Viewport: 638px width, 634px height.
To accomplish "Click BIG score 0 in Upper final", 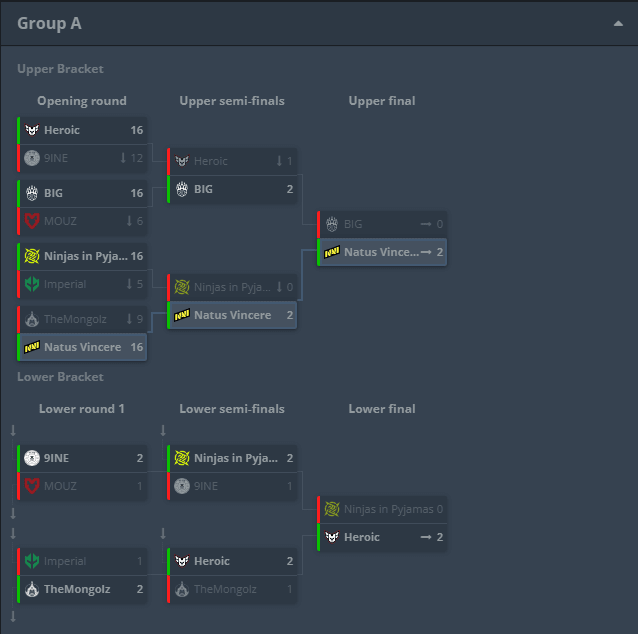I will click(x=439, y=224).
